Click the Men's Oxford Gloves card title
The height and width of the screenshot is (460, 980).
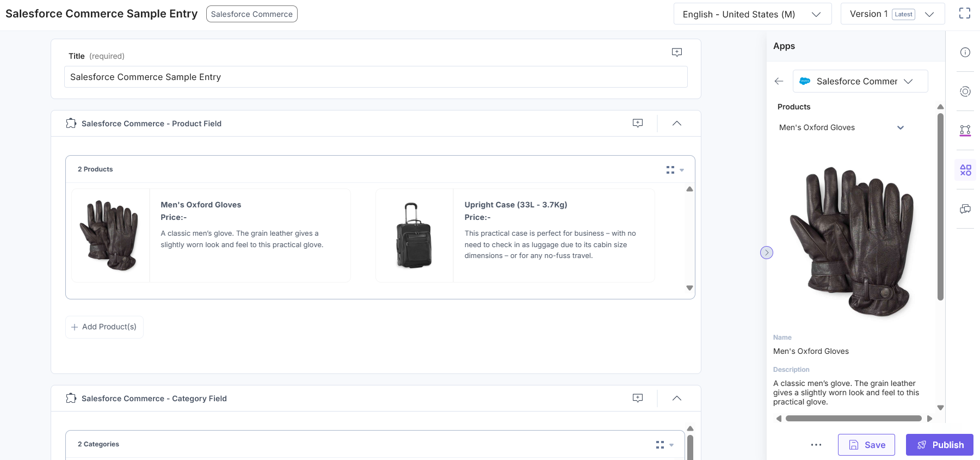tap(201, 205)
